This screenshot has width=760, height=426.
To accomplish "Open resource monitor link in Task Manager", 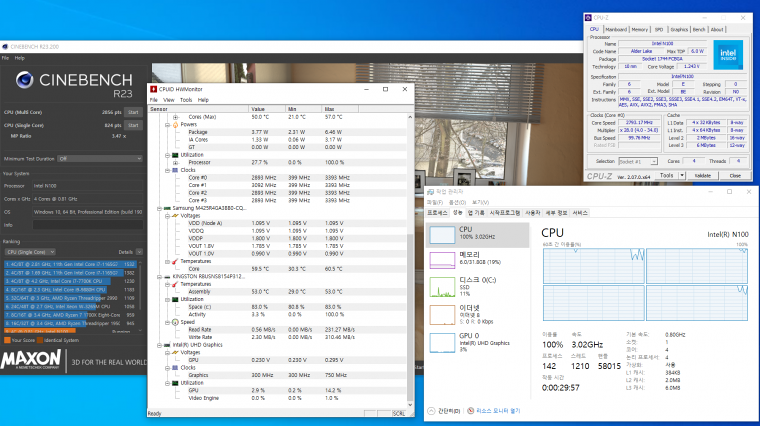I will [x=498, y=411].
